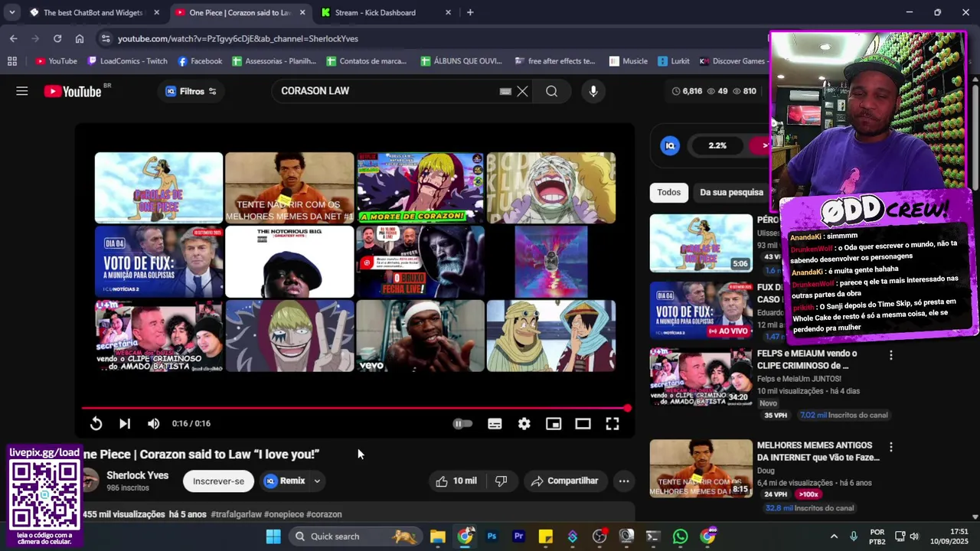The height and width of the screenshot is (551, 980).
Task: Open more actions three-dot menu
Action: 624,481
